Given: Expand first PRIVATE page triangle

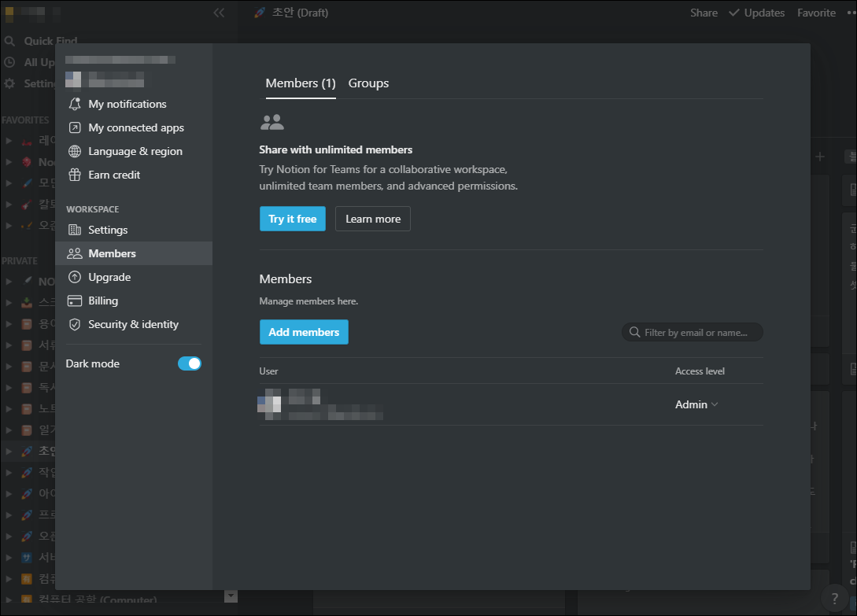Looking at the screenshot, I should [x=9, y=282].
